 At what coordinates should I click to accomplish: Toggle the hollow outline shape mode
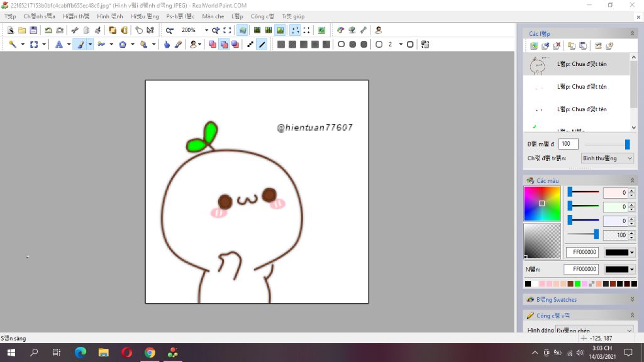(341, 45)
